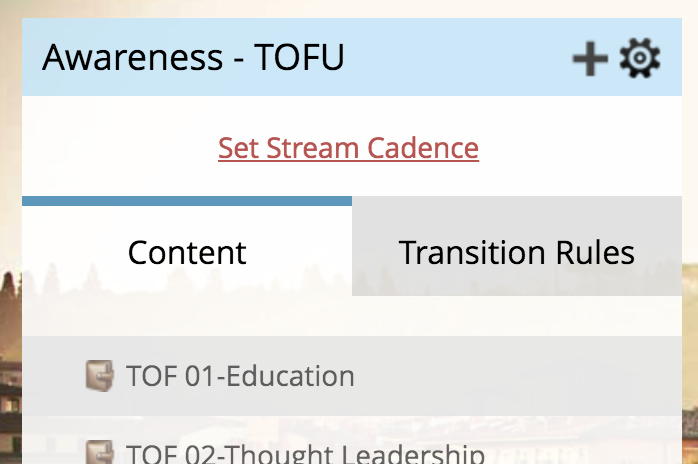Click the TOF 02-Thought Leadership program icon
Viewport: 698px width, 464px height.
(x=100, y=453)
